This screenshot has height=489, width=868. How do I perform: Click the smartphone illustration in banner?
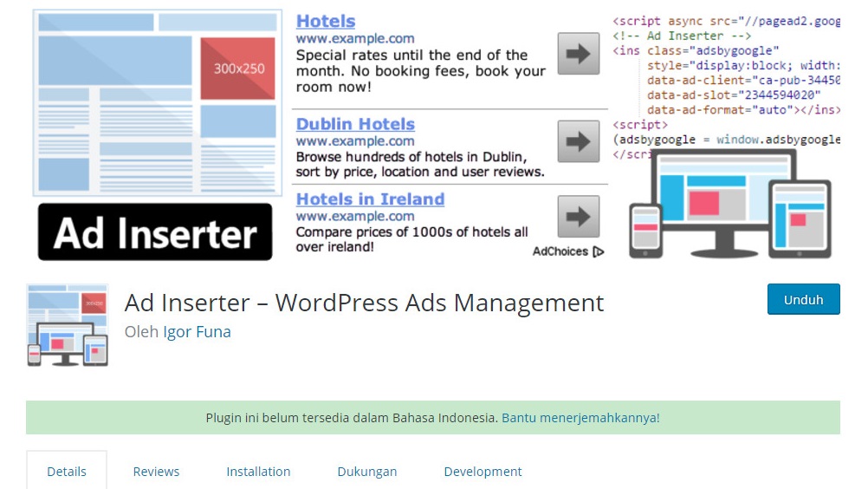(645, 231)
